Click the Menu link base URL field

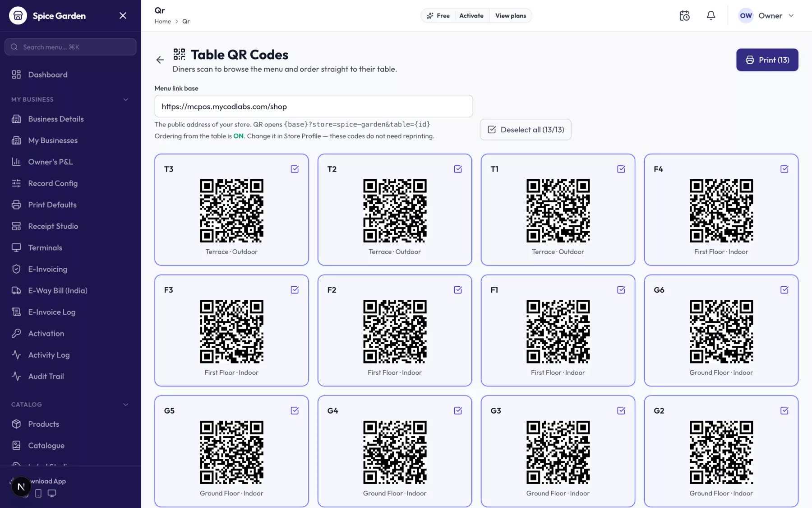(x=314, y=107)
